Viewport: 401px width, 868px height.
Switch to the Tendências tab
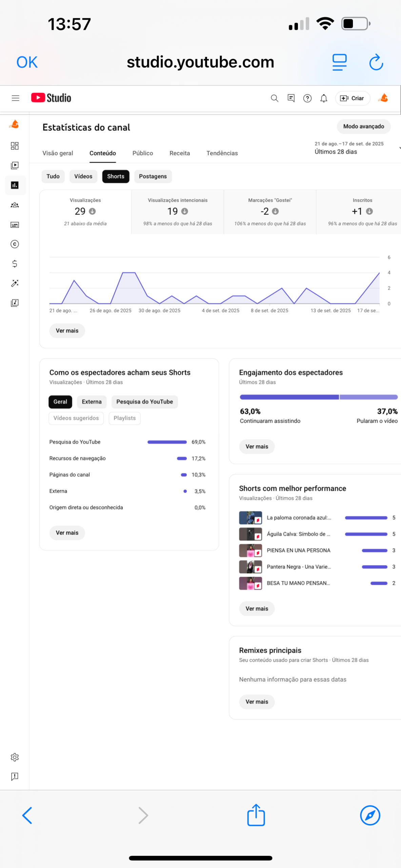coord(222,153)
